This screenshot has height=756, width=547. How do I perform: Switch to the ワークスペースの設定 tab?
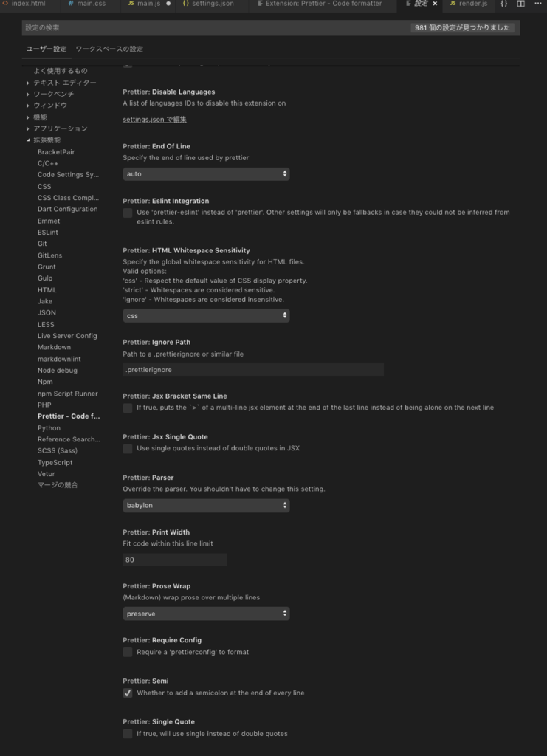click(108, 49)
